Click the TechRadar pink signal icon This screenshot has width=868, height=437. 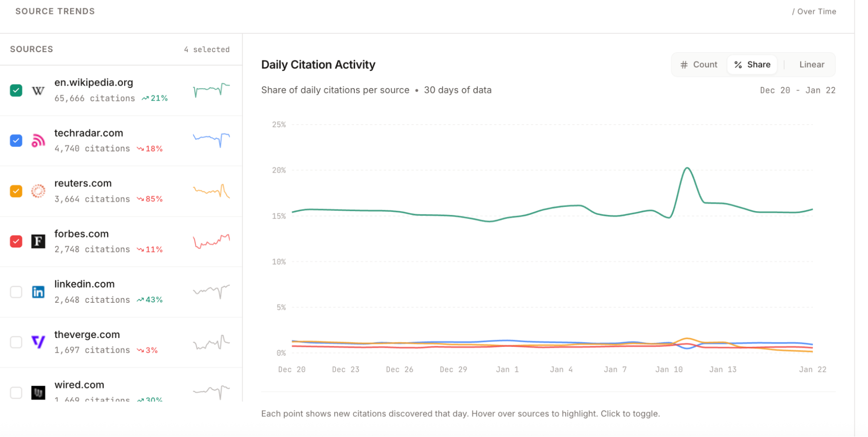pyautogui.click(x=38, y=141)
